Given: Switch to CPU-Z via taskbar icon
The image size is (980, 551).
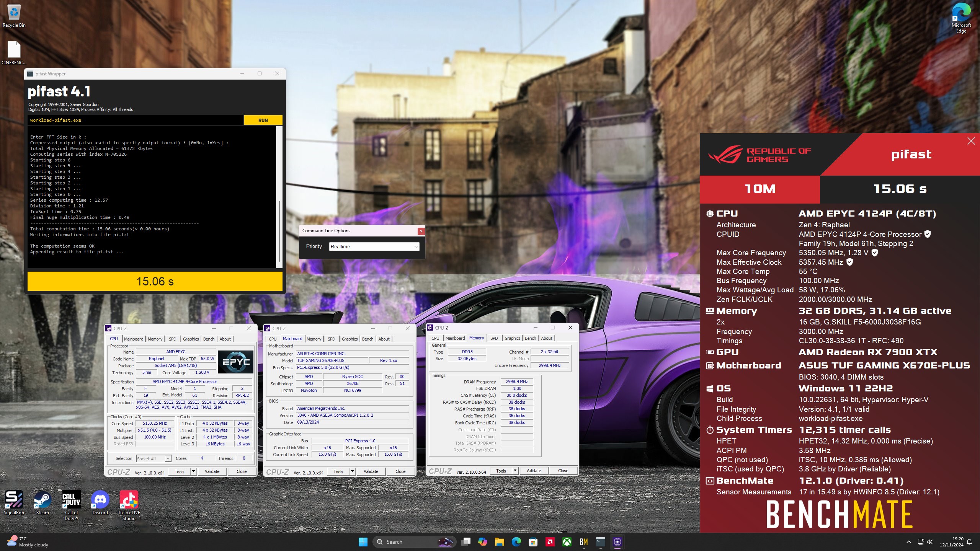Looking at the screenshot, I should [x=617, y=542].
